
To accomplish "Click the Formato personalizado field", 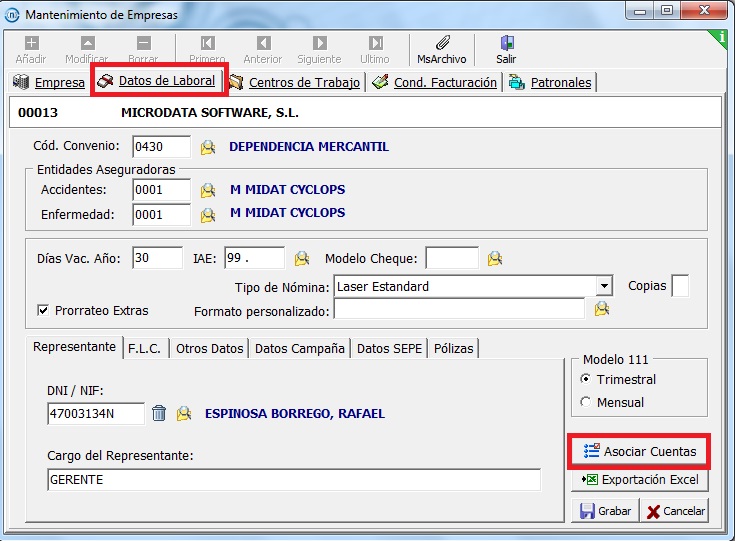I will [459, 309].
